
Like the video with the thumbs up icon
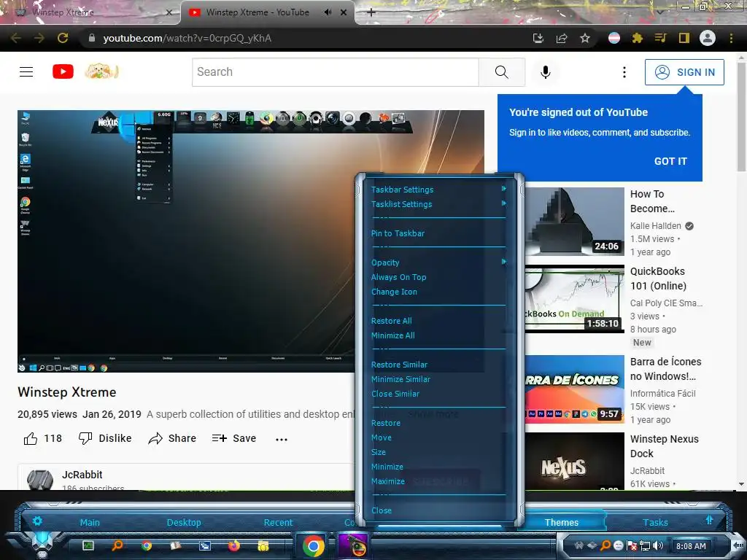click(31, 438)
